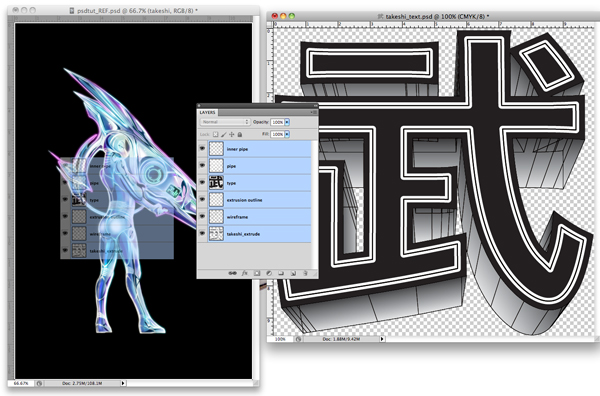Click the Fill value field
600x396 pixels.
click(x=277, y=134)
